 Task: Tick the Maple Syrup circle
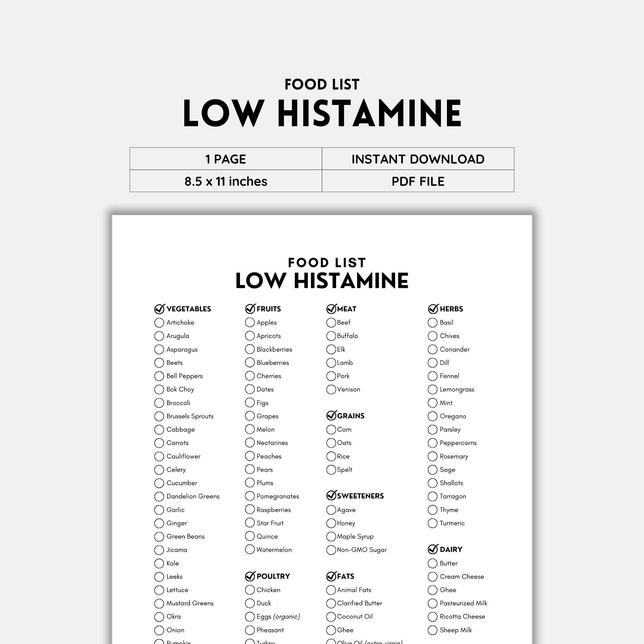331,536
